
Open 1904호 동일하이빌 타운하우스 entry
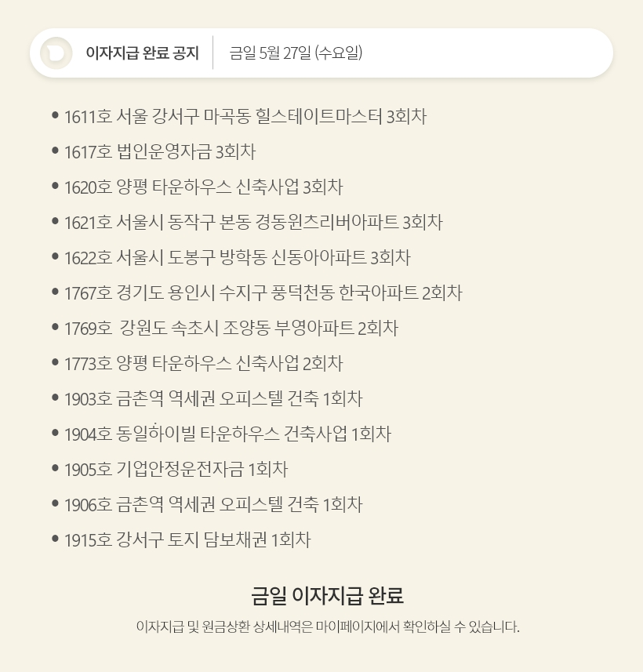click(227, 434)
